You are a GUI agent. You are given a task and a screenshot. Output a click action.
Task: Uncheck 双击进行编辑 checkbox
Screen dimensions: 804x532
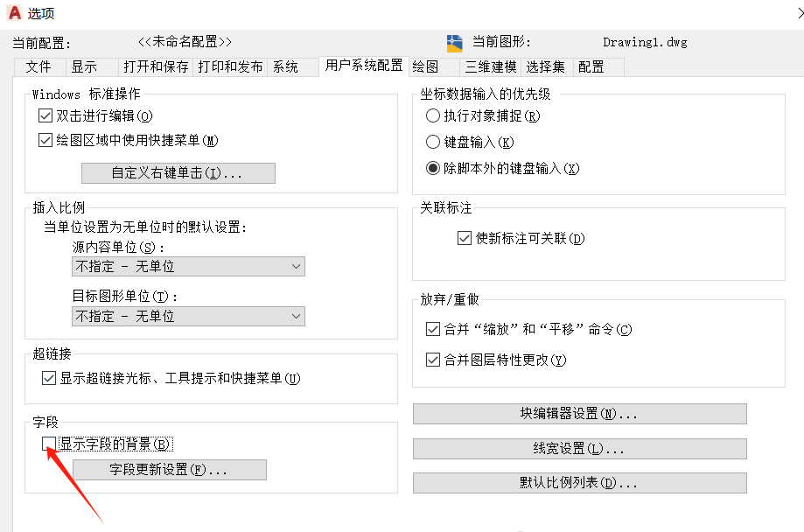pyautogui.click(x=45, y=115)
